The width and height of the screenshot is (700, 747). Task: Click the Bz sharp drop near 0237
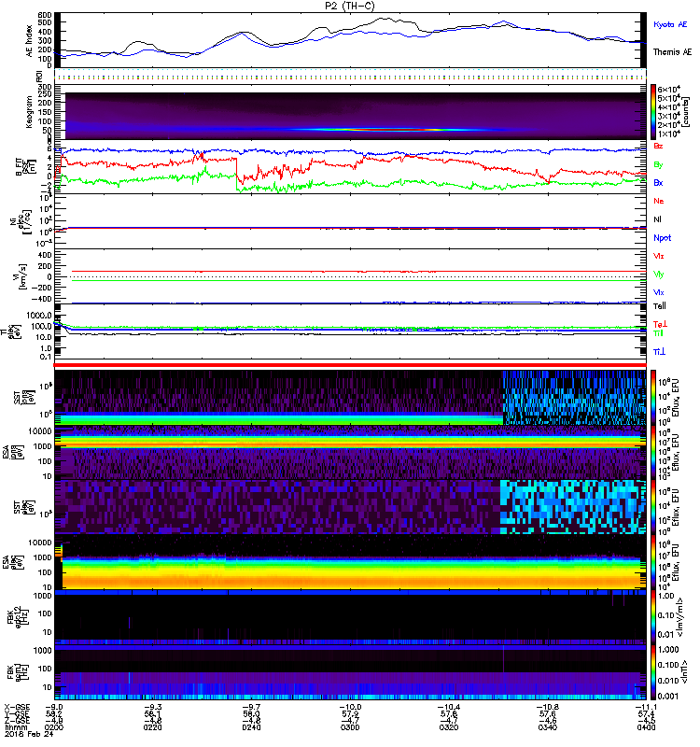click(x=236, y=169)
